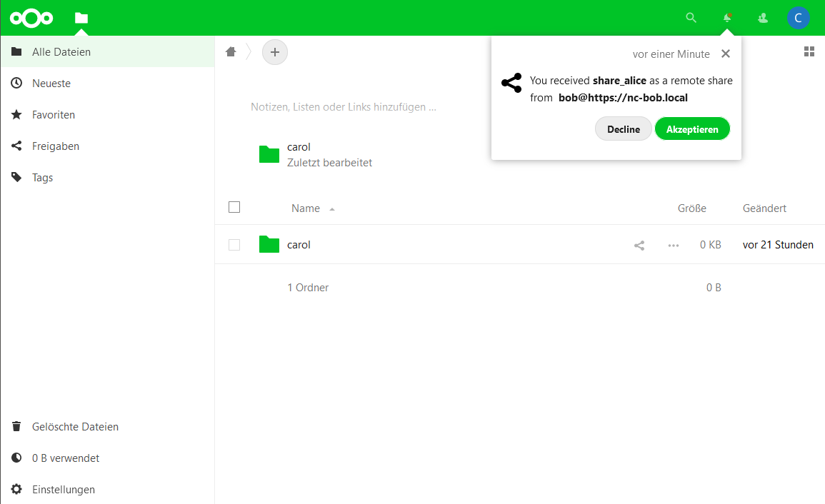This screenshot has width=825, height=504.
Task: Open the contacts icon in header
Action: coord(762,18)
